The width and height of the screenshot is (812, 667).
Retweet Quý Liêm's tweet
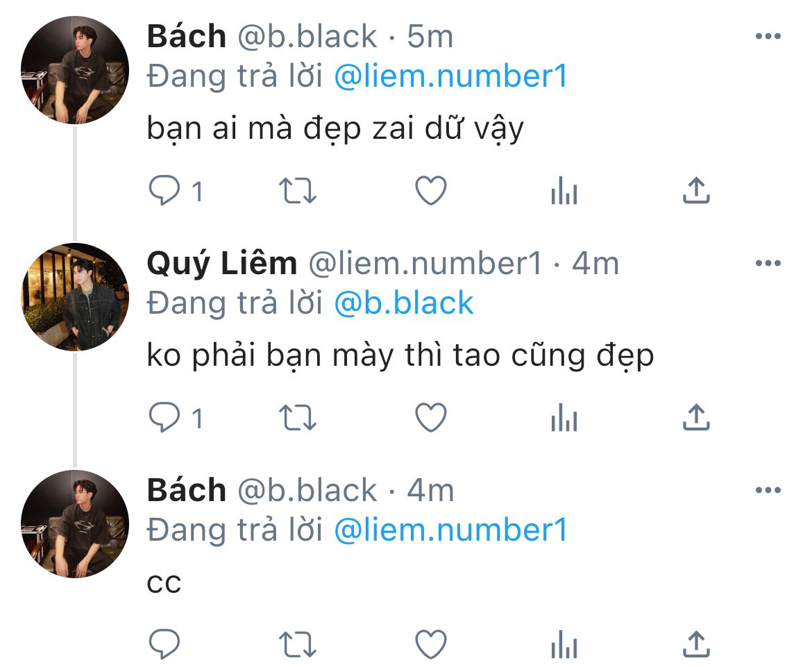pos(297,418)
